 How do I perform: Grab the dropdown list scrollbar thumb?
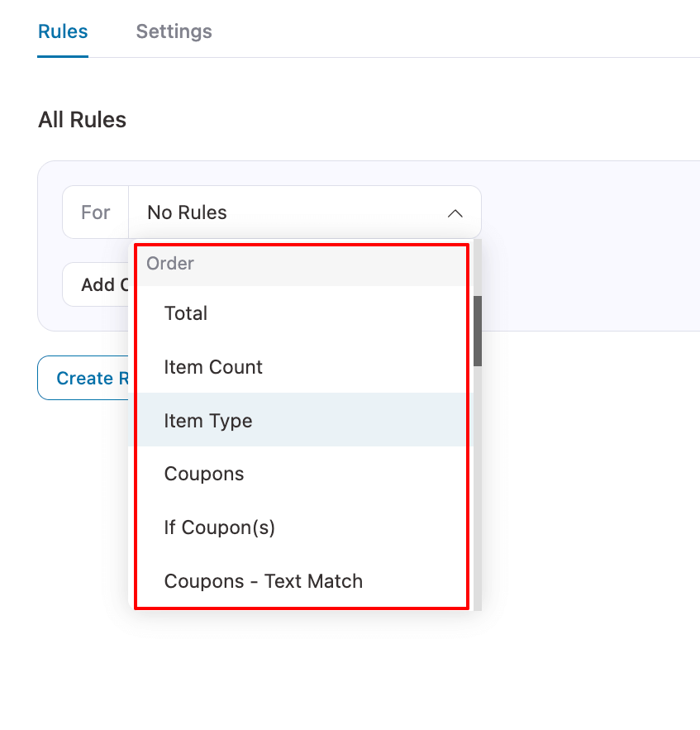(478, 331)
